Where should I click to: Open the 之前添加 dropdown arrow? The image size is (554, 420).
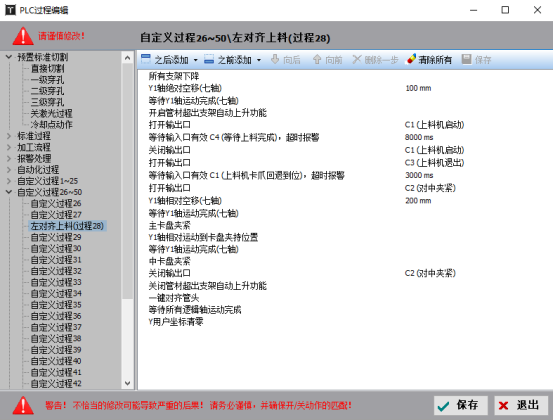coord(259,60)
